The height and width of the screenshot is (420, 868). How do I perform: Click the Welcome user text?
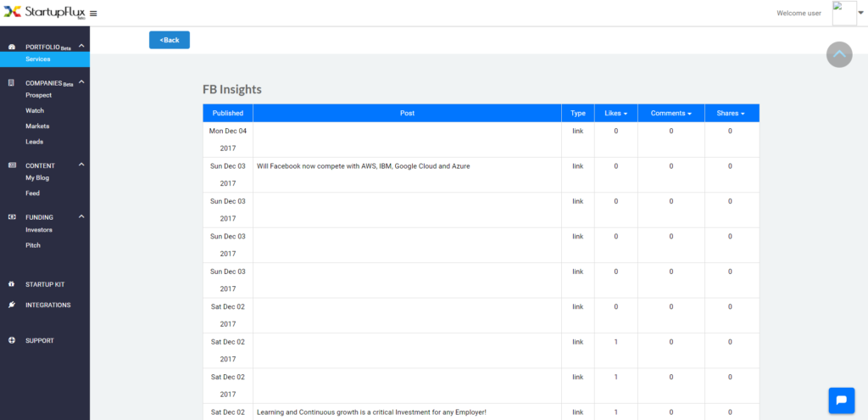pyautogui.click(x=798, y=14)
